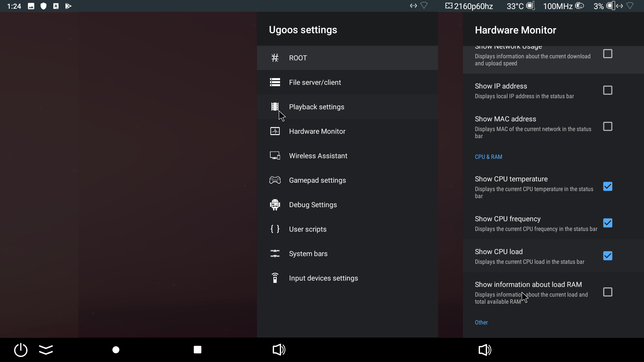Click the 100MHz CPU frequency indicator
This screenshot has height=362, width=644.
[563, 6]
